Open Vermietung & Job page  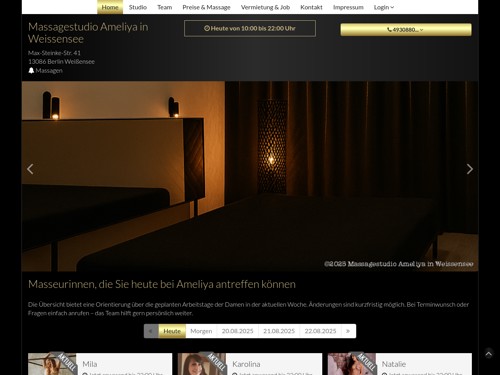click(265, 7)
